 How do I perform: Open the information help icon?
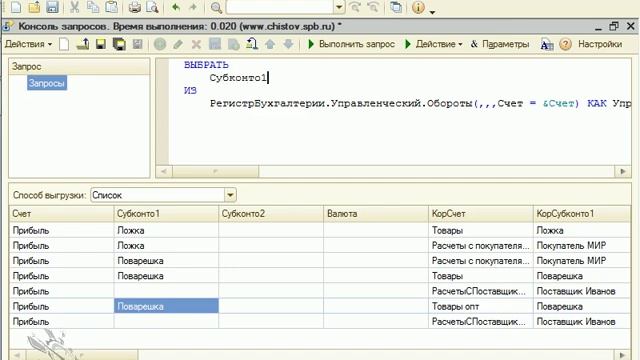pyautogui.click(x=418, y=7)
